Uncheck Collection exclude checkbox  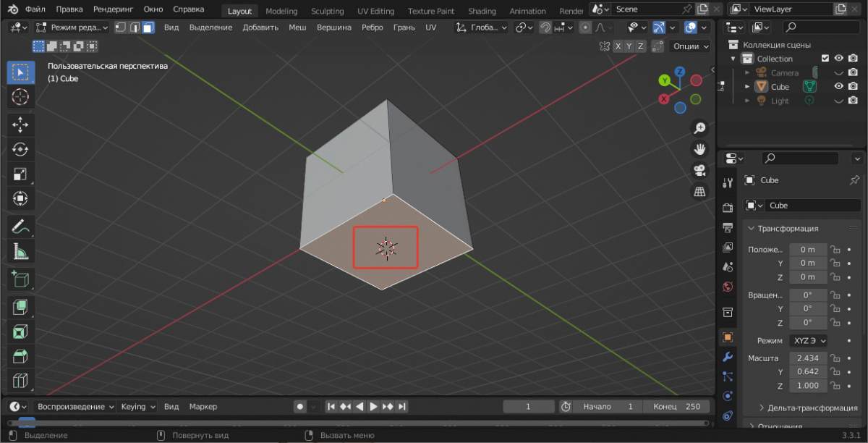point(825,59)
